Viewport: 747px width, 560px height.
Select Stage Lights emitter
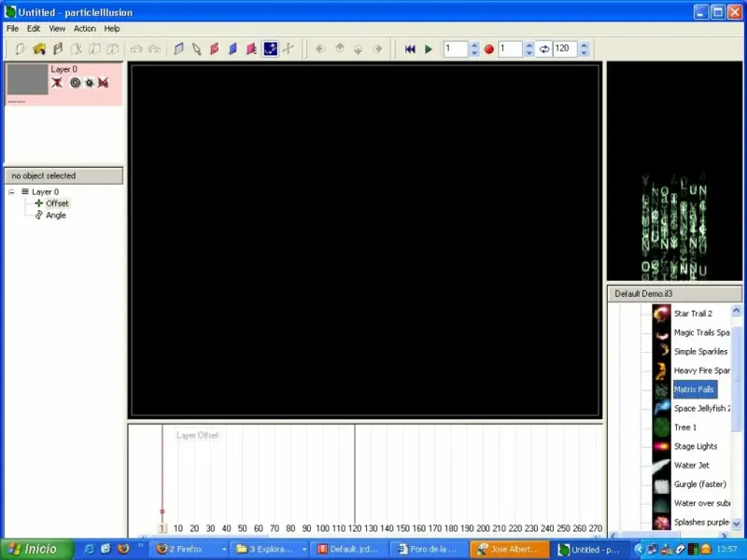[x=695, y=446]
